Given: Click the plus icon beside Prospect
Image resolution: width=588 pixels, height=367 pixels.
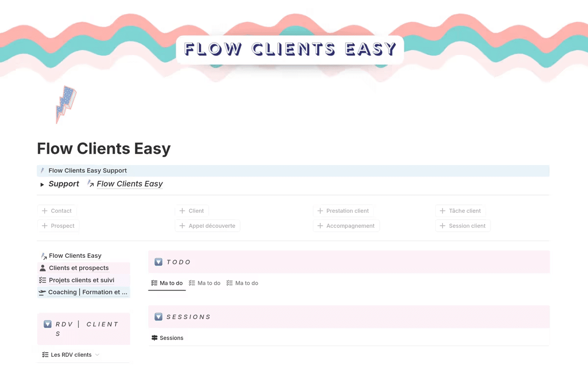Looking at the screenshot, I should pyautogui.click(x=45, y=226).
